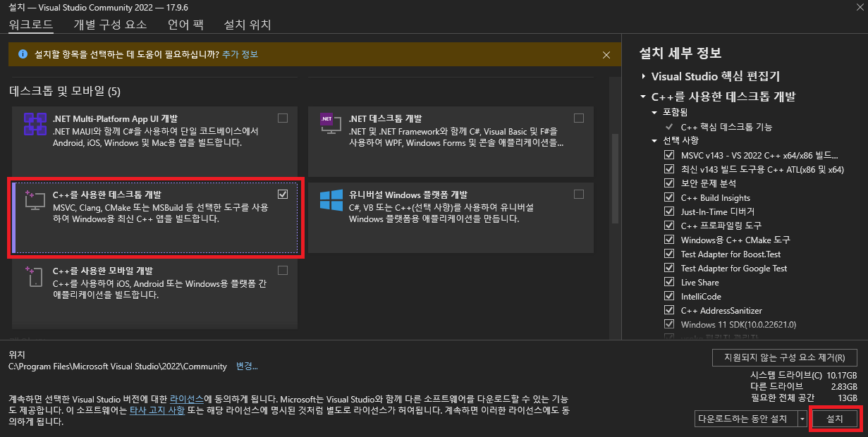The width and height of the screenshot is (868, 437).
Task: Open the 추가 정보 link
Action: [240, 54]
